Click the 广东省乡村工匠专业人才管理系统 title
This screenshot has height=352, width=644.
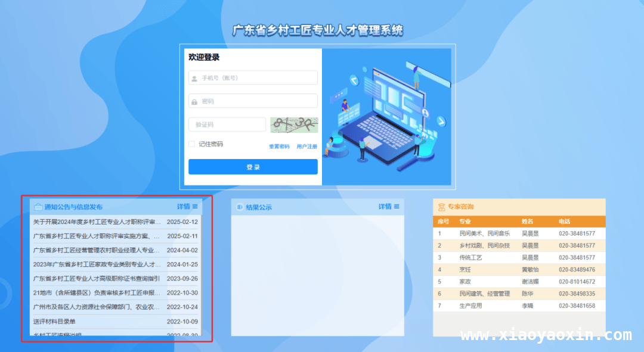pyautogui.click(x=317, y=30)
